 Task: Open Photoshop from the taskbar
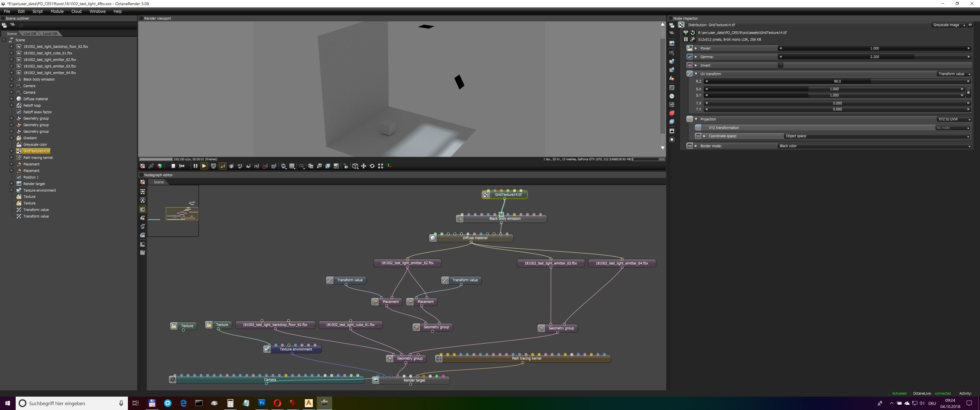tap(262, 403)
